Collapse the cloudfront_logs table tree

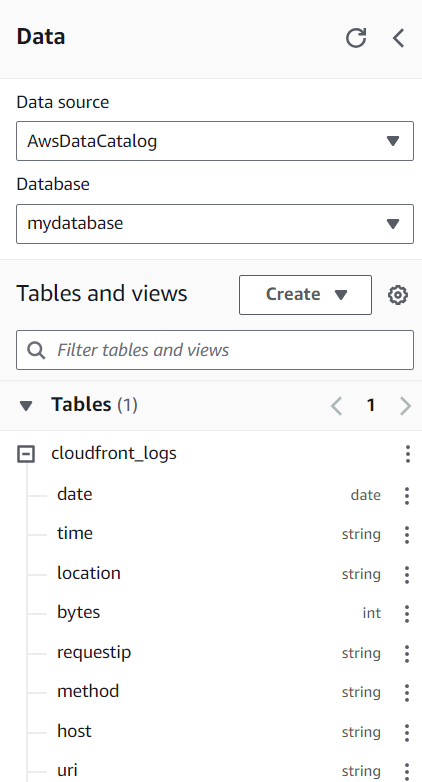point(26,454)
